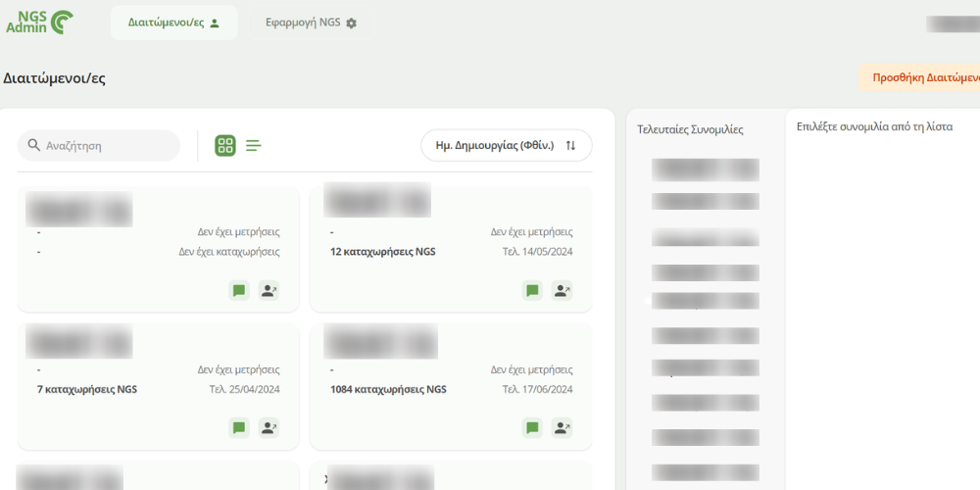Viewport: 980px width, 490px height.
Task: Switch to grid view layout
Action: click(225, 146)
